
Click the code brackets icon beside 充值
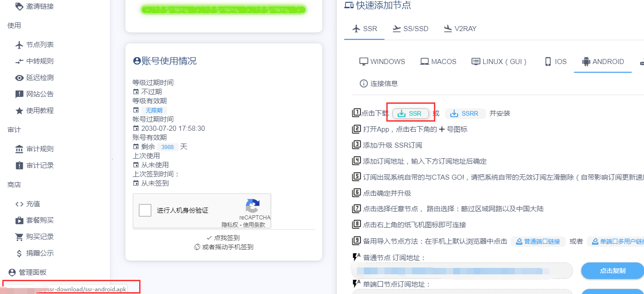pos(19,204)
